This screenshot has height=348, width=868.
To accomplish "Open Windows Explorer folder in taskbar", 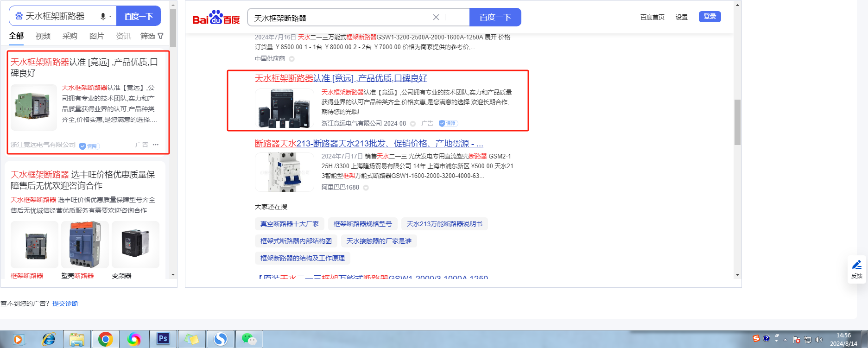I will click(76, 340).
